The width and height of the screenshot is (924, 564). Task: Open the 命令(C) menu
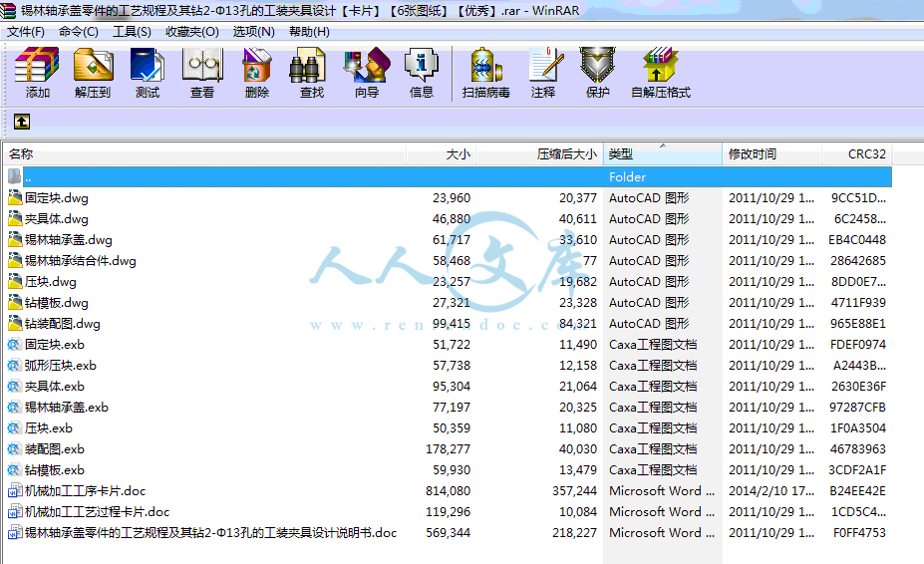click(79, 31)
